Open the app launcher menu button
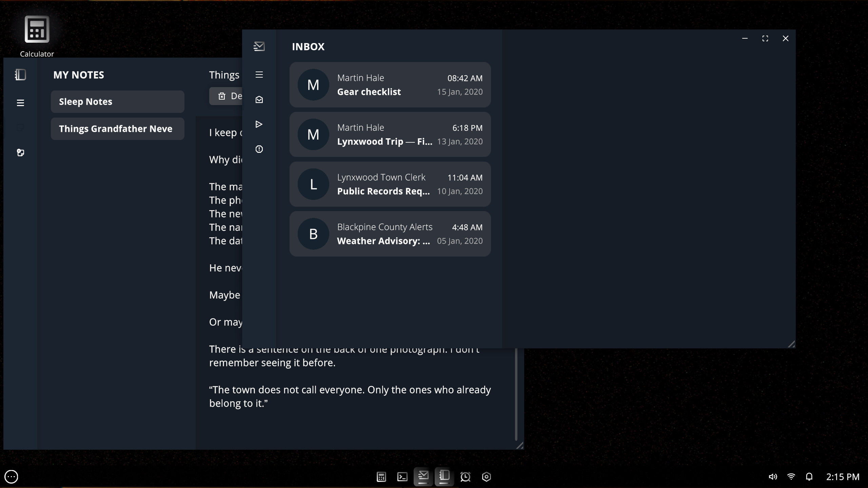868x488 pixels. coord(11,477)
